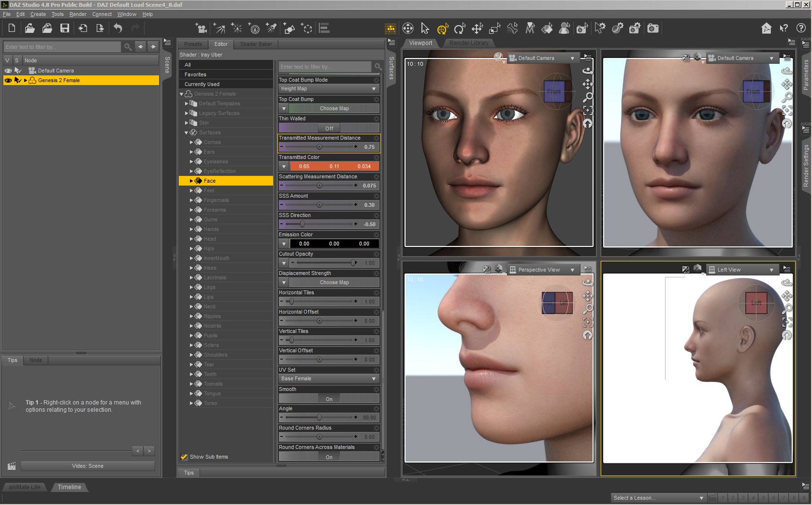The height and width of the screenshot is (505, 812).
Task: Select the Favorites filter
Action: (226, 74)
